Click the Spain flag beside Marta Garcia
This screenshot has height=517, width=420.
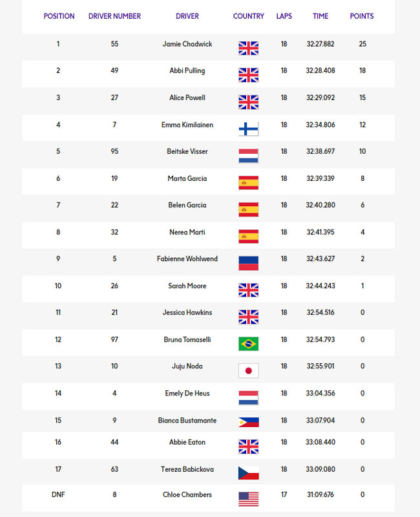pyautogui.click(x=249, y=183)
